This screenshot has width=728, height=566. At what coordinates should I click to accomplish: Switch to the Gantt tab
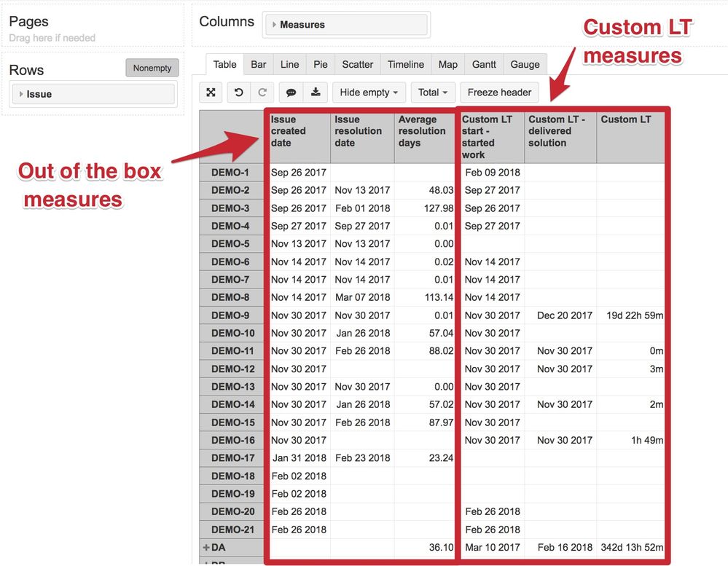(x=485, y=65)
